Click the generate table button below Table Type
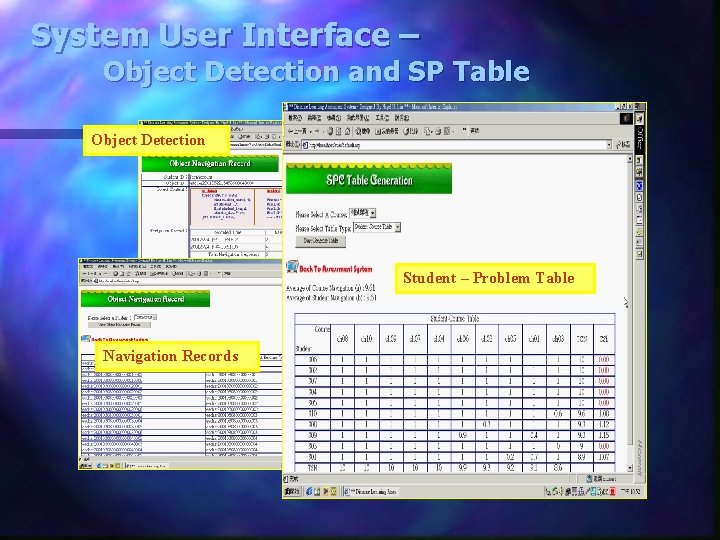 [321, 241]
